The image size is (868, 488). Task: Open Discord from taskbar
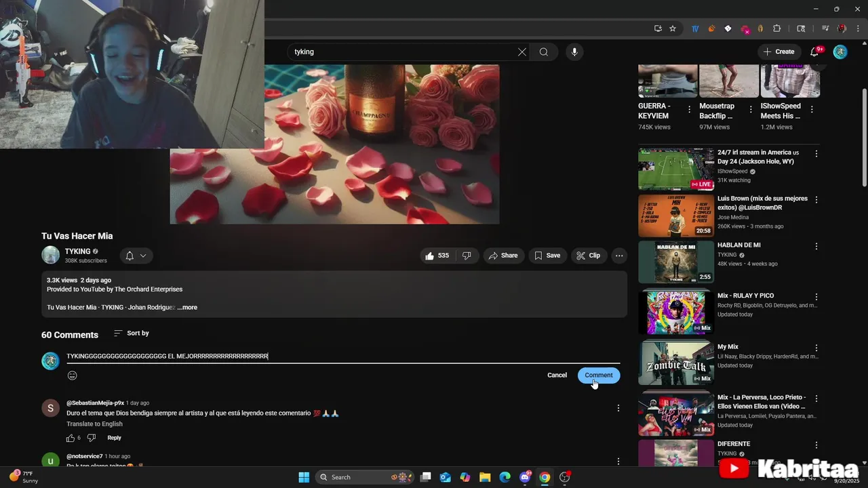click(x=525, y=477)
